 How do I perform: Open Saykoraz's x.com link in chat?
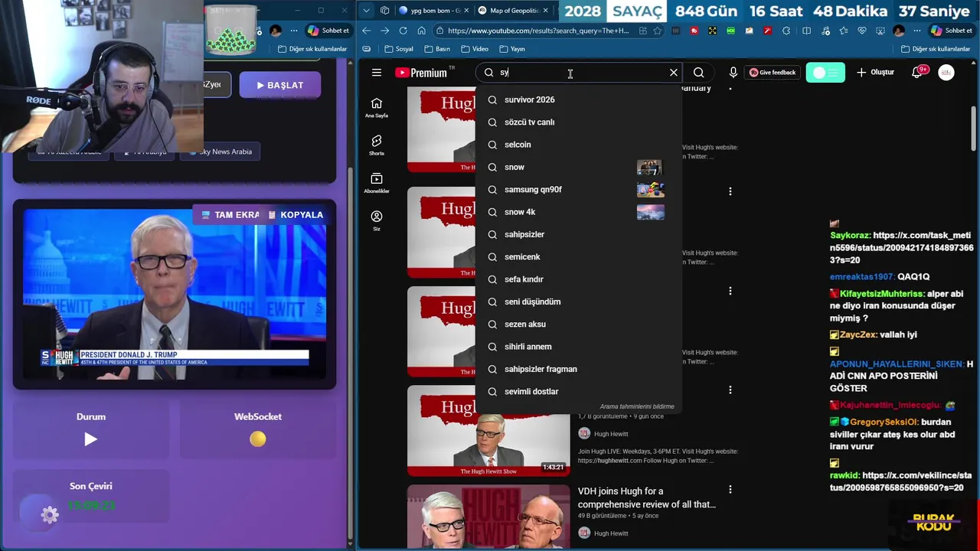(902, 248)
